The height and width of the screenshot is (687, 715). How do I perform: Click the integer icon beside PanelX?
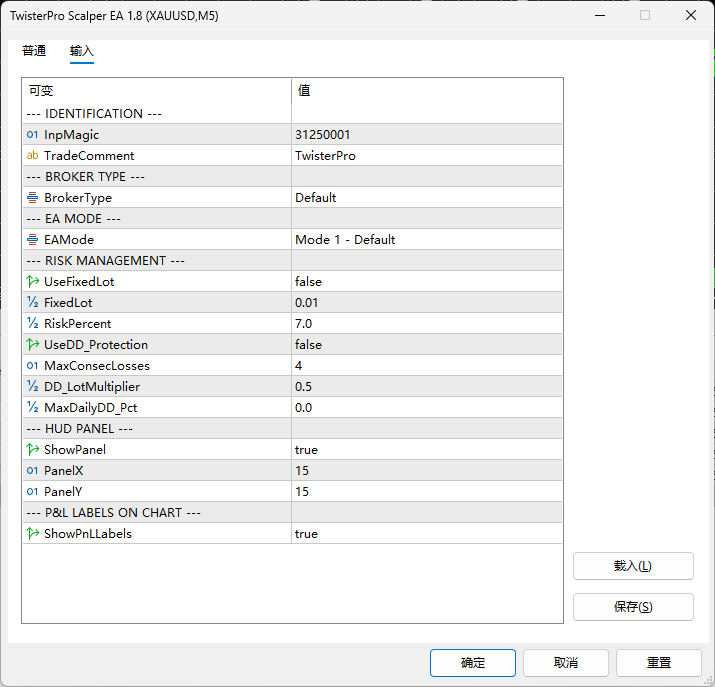click(x=32, y=470)
